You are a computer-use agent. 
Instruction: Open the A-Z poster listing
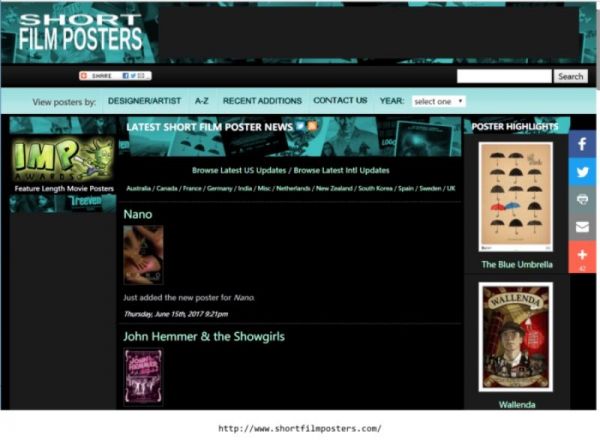pyautogui.click(x=202, y=101)
